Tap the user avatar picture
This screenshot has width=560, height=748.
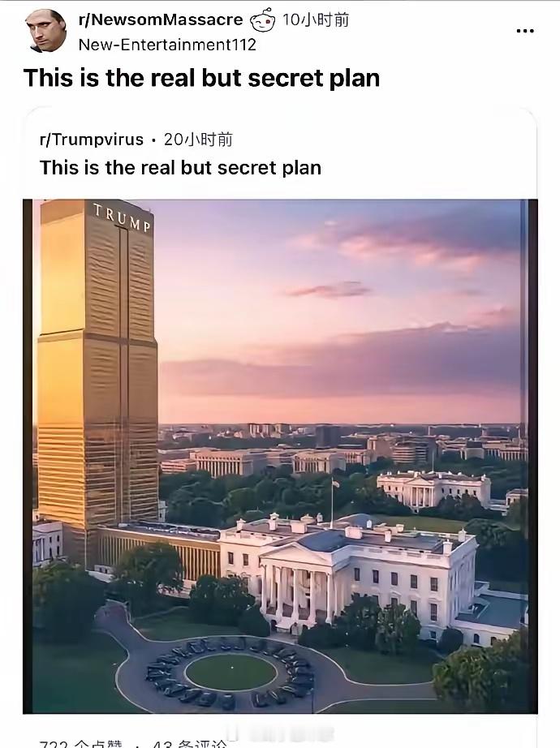click(45, 31)
